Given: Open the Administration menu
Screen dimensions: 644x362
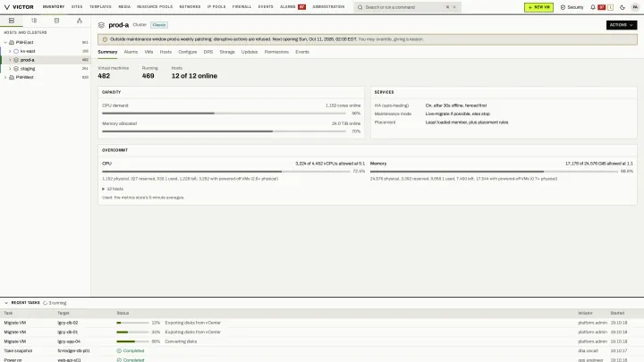Looking at the screenshot, I should tap(328, 7).
